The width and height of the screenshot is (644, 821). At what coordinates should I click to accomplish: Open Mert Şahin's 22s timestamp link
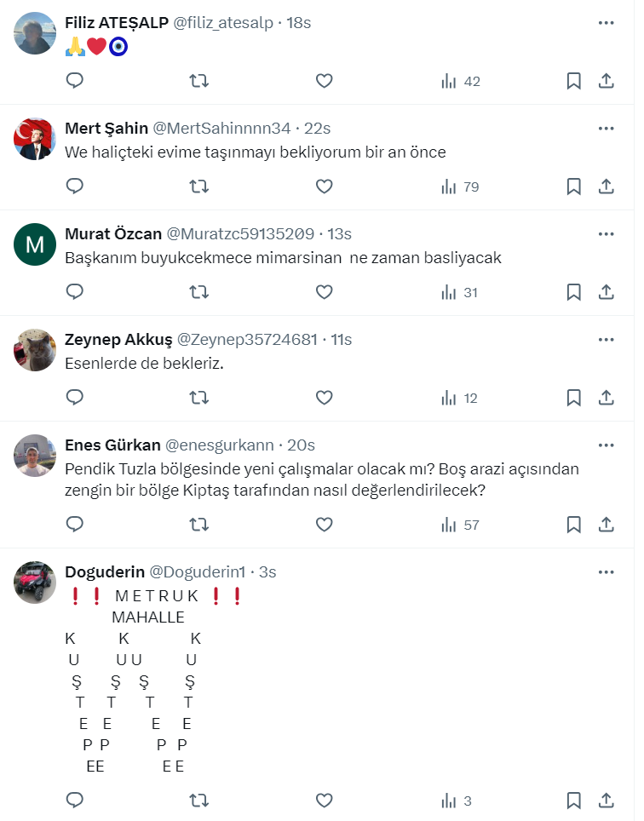317,129
